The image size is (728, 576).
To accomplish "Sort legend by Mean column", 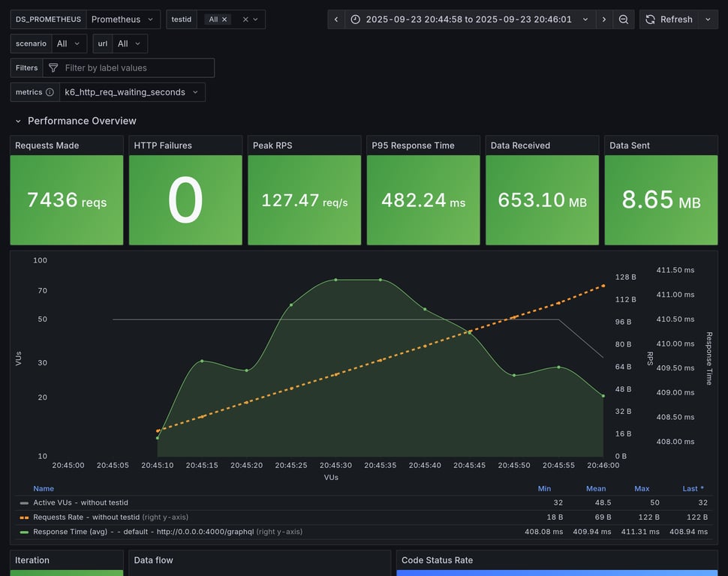I will coord(596,488).
